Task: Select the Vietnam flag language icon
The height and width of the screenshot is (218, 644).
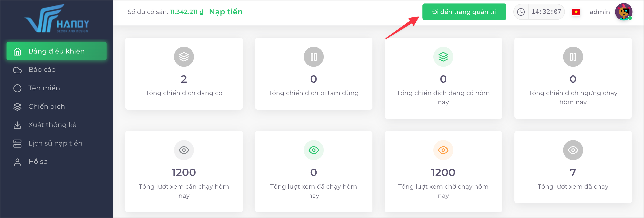Action: 576,12
